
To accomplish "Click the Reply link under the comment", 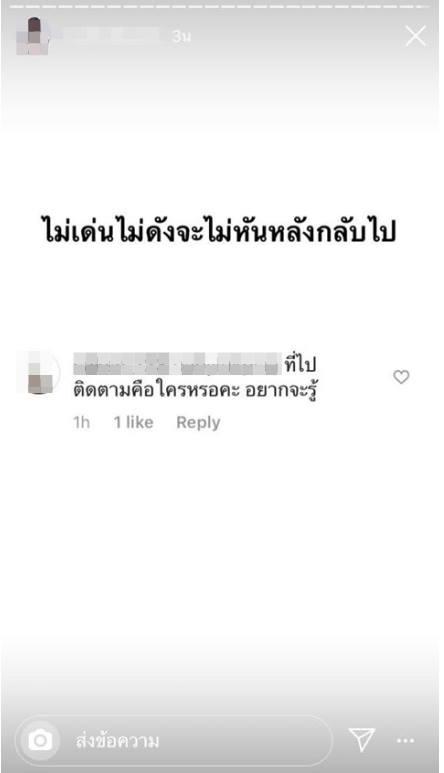I will click(x=198, y=422).
